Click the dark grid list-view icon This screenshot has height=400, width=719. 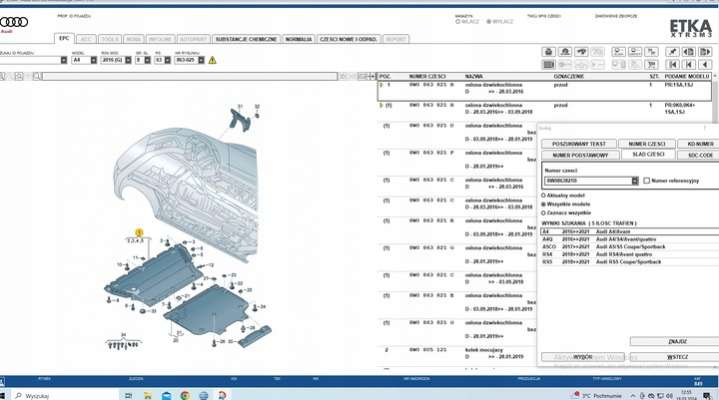548,65
